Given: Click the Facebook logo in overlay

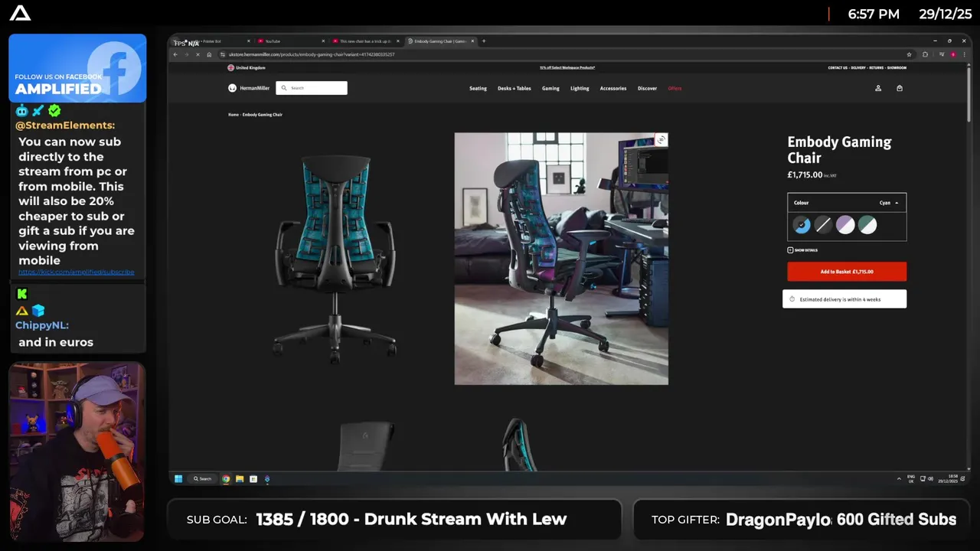Looking at the screenshot, I should pyautogui.click(x=115, y=67).
